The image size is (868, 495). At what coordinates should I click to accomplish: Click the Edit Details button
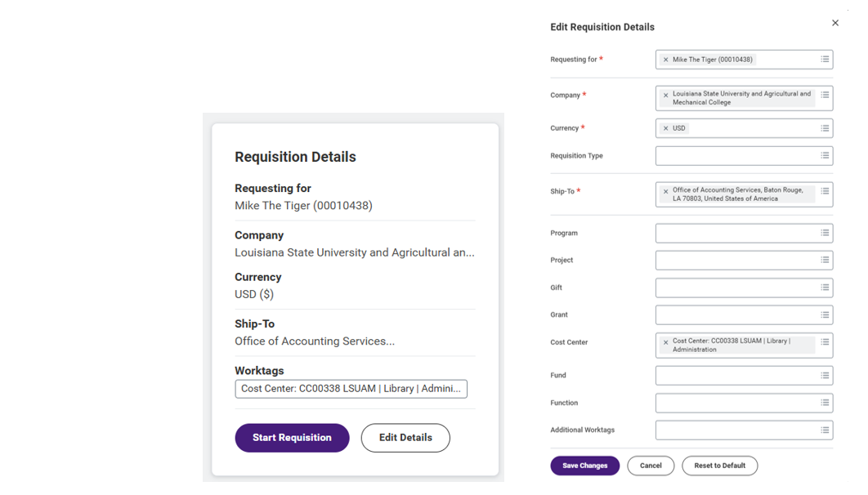pyautogui.click(x=405, y=438)
